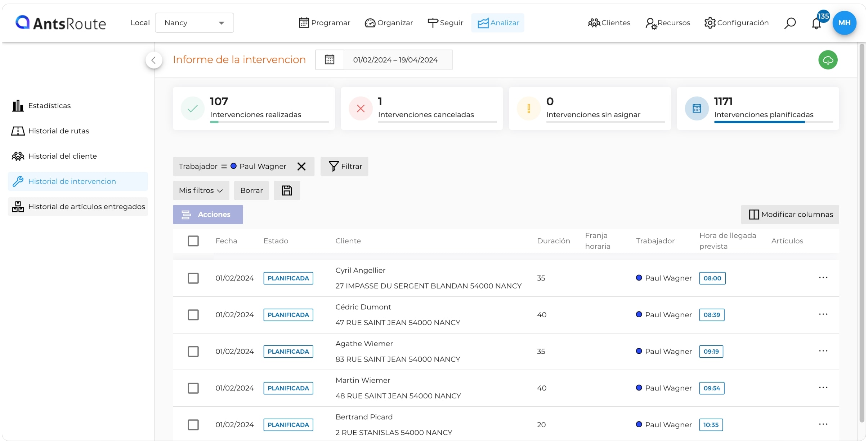Image resolution: width=868 pixels, height=446 pixels.
Task: Go to the Seguir tab
Action: (x=445, y=23)
